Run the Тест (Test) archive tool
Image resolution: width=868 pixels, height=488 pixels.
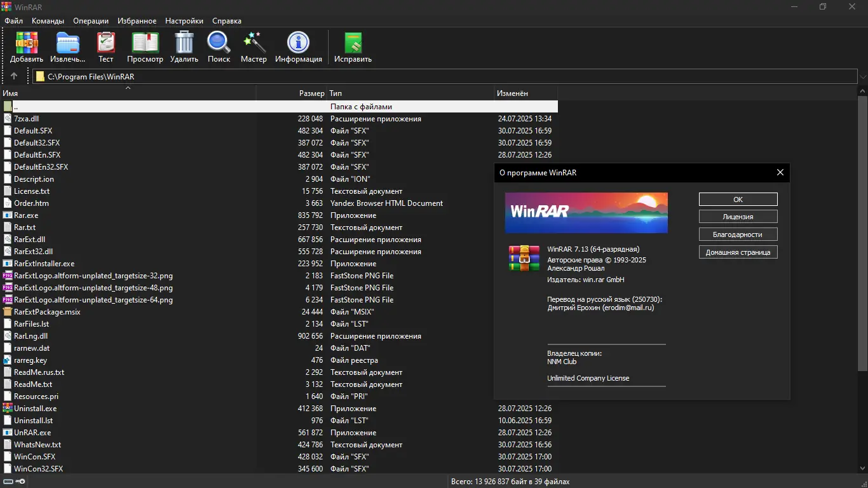point(105,43)
